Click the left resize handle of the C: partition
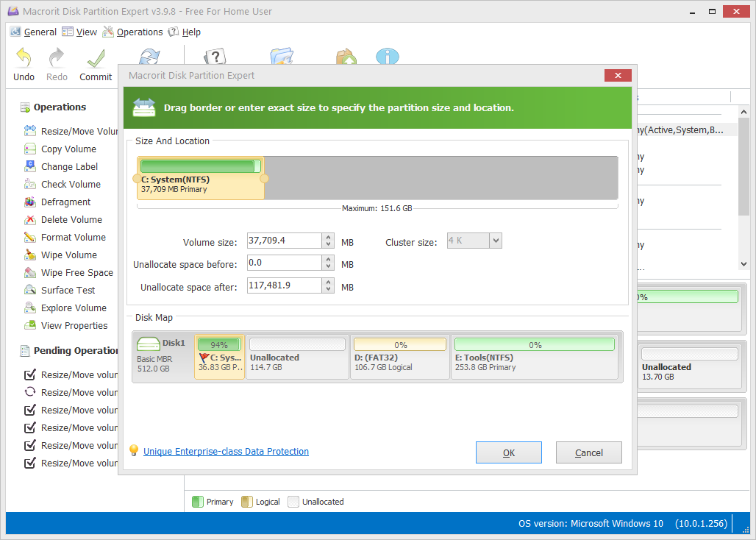The height and width of the screenshot is (540, 756). pos(137,179)
